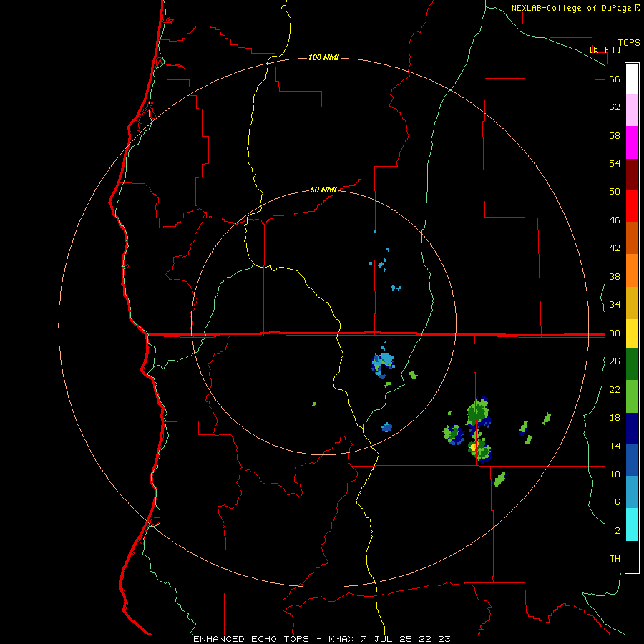The height and width of the screenshot is (644, 644).
Task: Click the '50 NMI' range ring label
Action: point(323,190)
